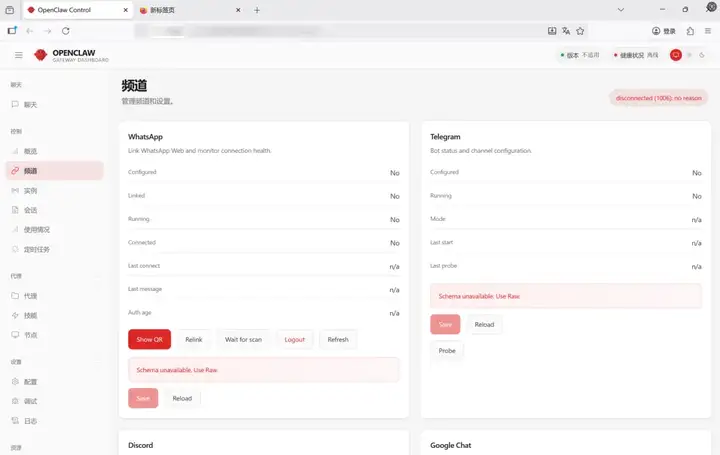
Task: Switch to the OpenClaw Control tab
Action: point(78,10)
